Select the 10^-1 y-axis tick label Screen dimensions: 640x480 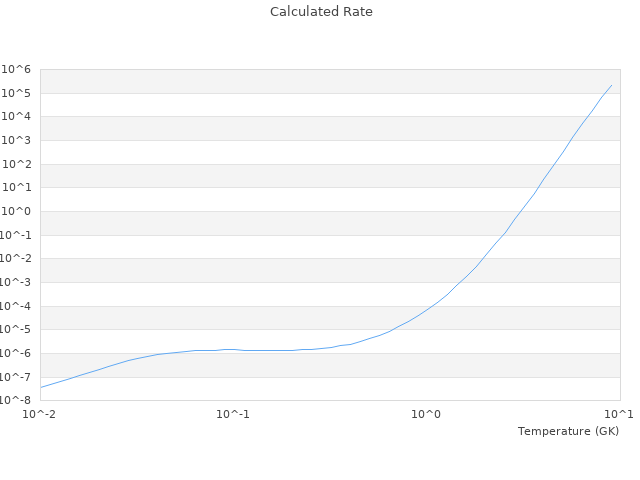pos(15,235)
